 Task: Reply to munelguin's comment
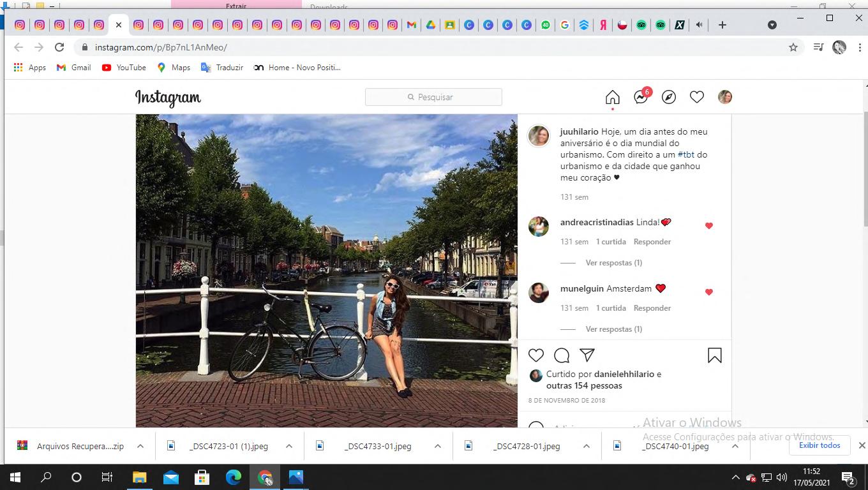click(652, 308)
